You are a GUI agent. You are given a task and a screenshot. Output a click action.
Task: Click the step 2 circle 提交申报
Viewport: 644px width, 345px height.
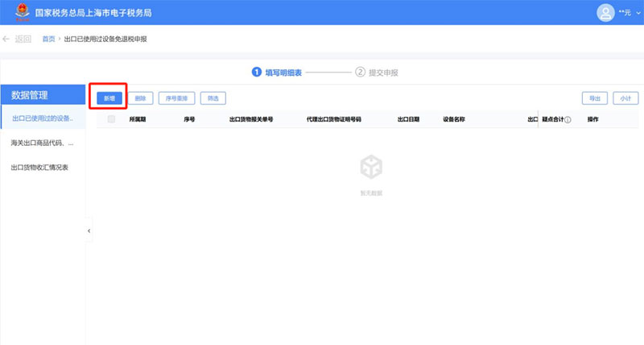pyautogui.click(x=361, y=73)
